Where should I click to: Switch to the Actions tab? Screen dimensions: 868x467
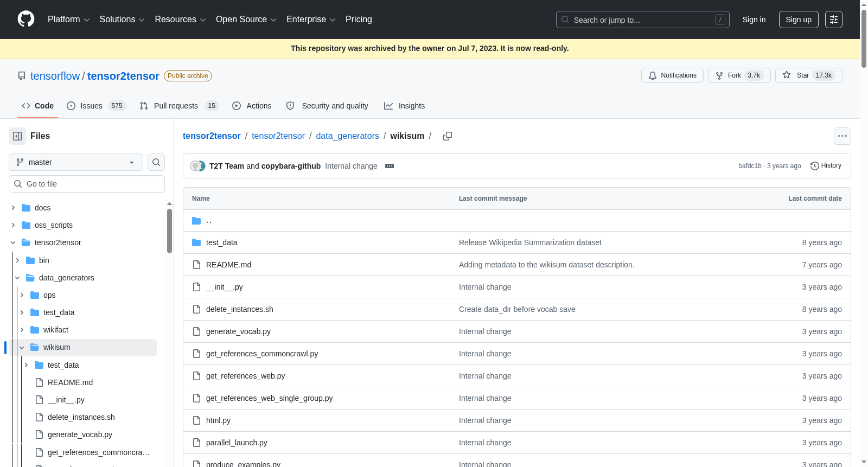(252, 106)
